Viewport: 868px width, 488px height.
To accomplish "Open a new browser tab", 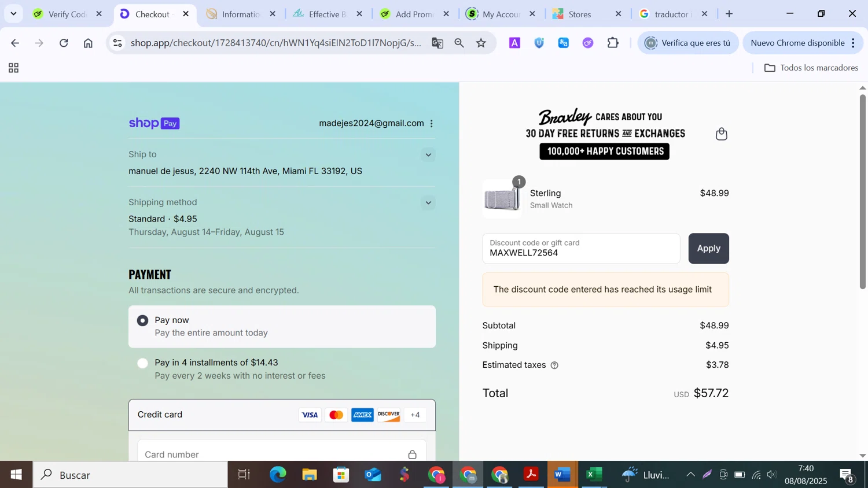I will click(x=729, y=14).
